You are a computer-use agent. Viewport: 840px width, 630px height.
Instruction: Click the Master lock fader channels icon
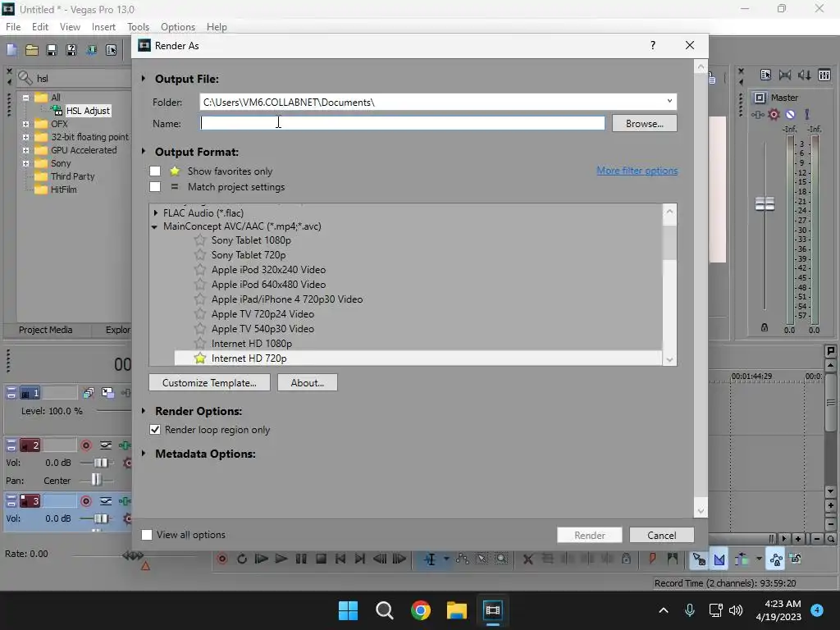(765, 327)
